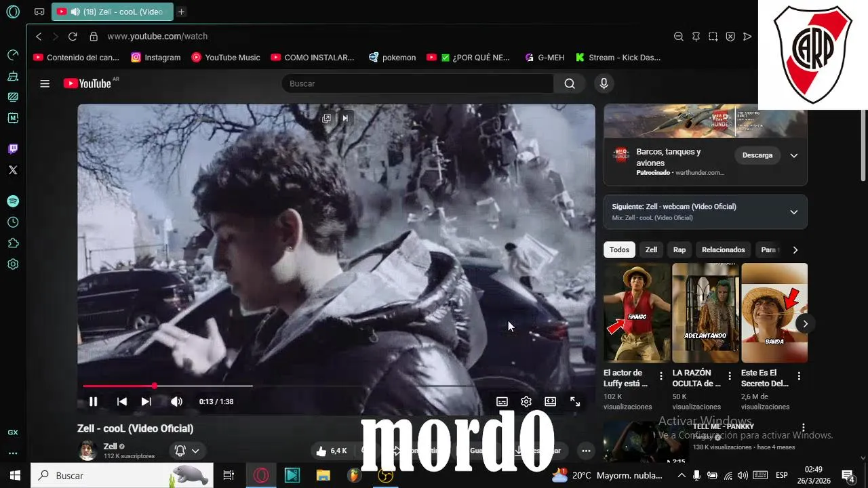The height and width of the screenshot is (488, 868).
Task: Open Twitch panel in Opera sidebar
Action: pyautogui.click(x=13, y=149)
